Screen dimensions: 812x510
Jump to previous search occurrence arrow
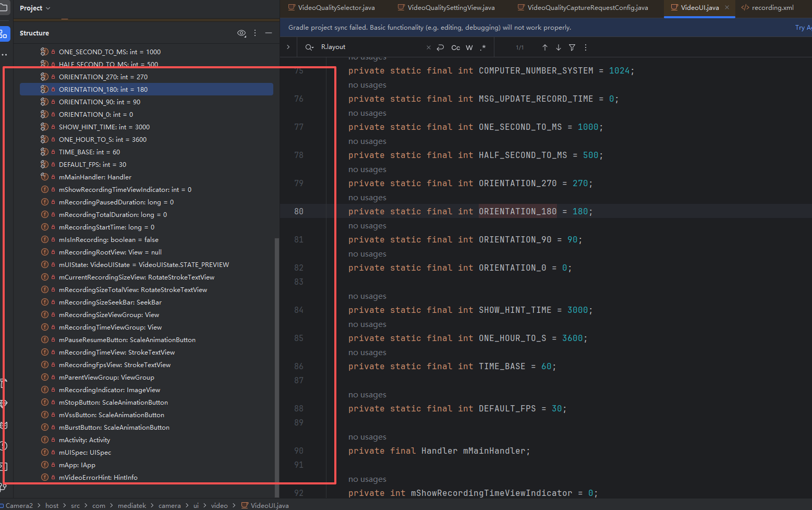(545, 47)
